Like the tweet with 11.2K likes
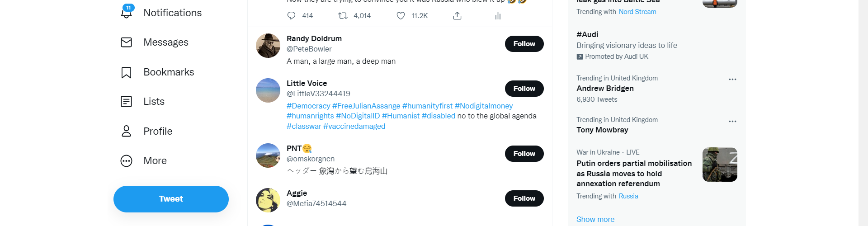This screenshot has width=868, height=226. [401, 16]
